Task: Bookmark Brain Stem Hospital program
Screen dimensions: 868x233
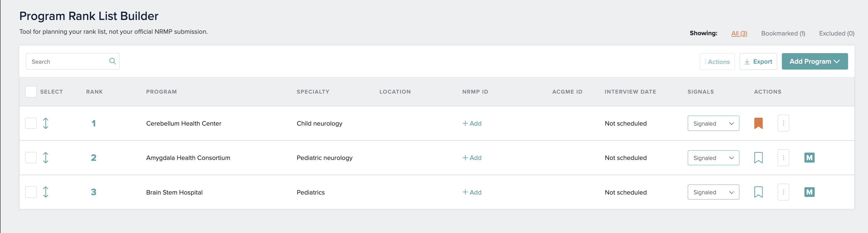Action: click(x=758, y=192)
